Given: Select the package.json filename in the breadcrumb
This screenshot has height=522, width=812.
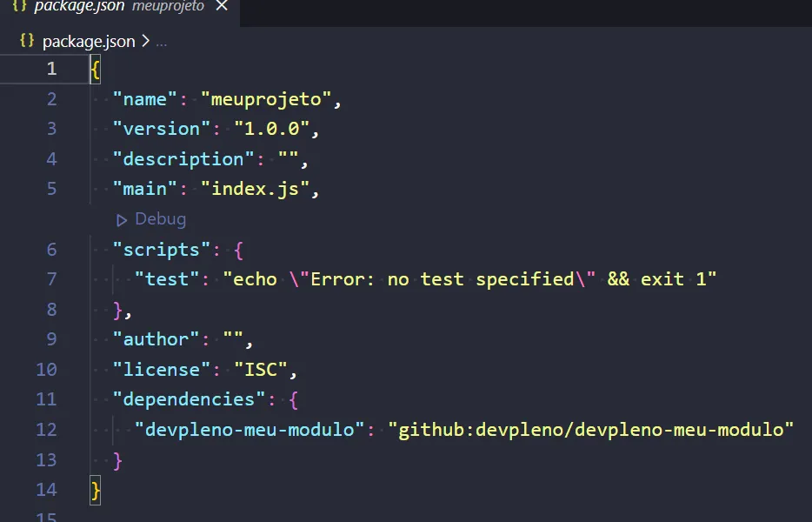Looking at the screenshot, I should coord(88,41).
